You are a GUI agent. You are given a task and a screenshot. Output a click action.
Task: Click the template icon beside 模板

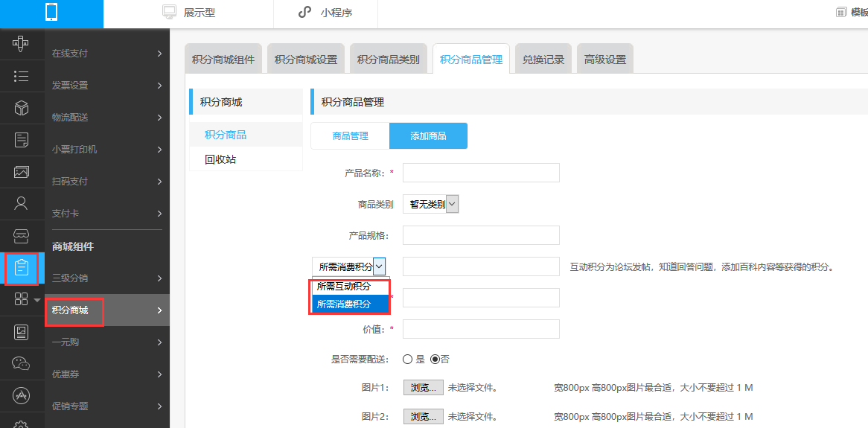pos(841,13)
